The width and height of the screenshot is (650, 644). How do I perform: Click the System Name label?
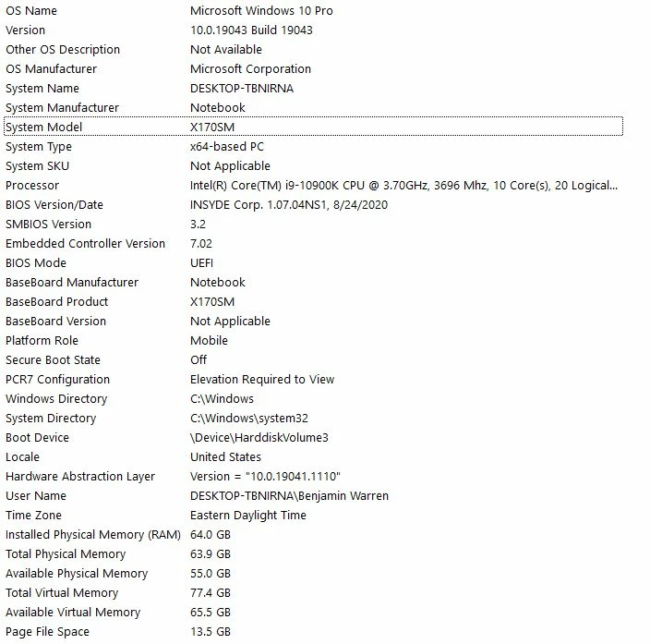(42, 89)
